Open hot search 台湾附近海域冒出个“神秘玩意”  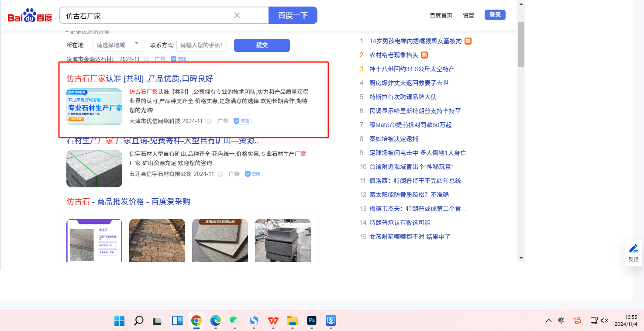[411, 167]
